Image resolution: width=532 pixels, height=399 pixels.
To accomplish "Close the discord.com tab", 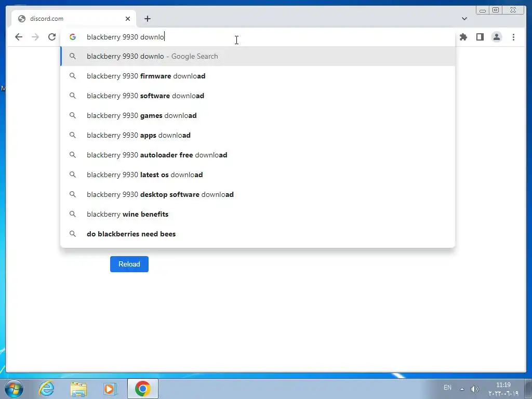I will click(128, 19).
